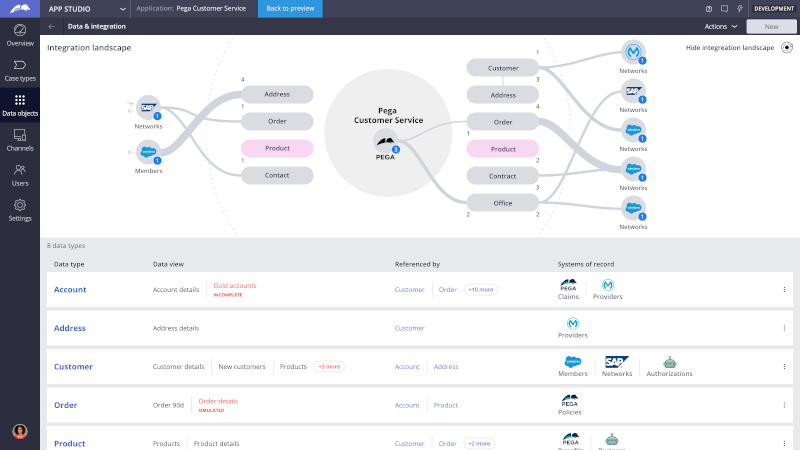Go to Case types in sidebar
This screenshot has width=800, height=450.
tap(20, 69)
